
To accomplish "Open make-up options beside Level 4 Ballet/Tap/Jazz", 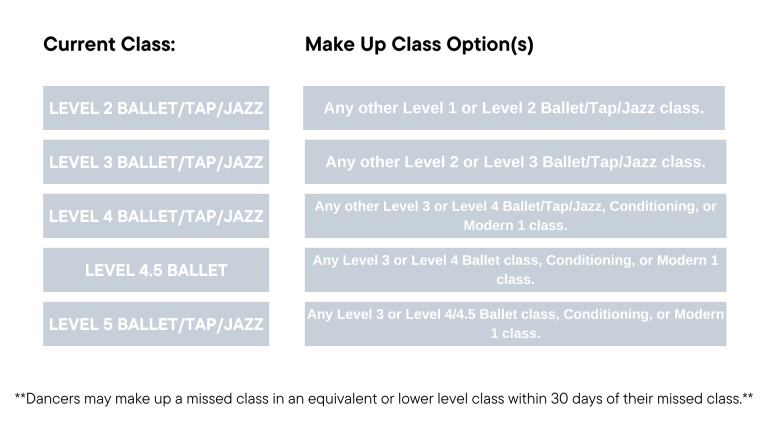I will click(515, 216).
